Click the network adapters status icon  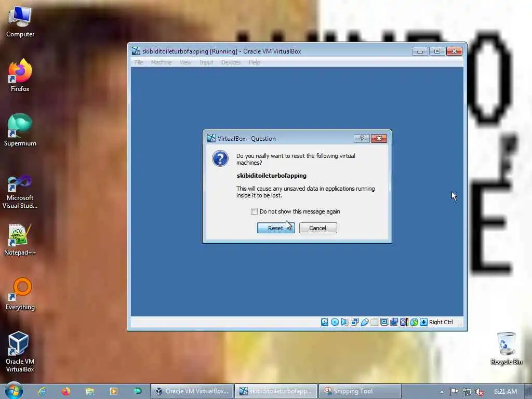tap(354, 322)
